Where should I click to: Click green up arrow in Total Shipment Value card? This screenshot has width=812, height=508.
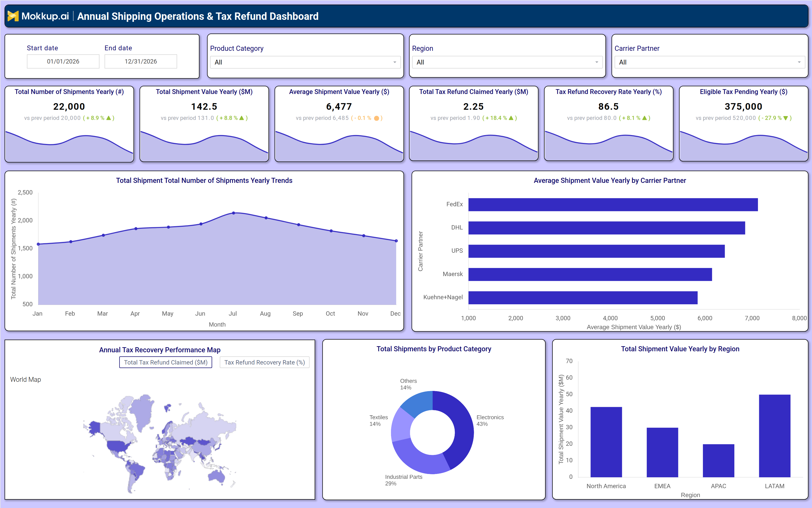click(x=242, y=118)
